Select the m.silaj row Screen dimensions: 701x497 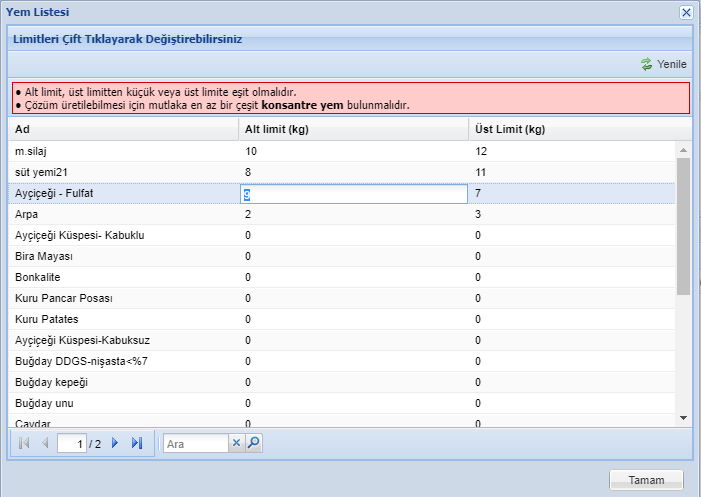(x=342, y=151)
